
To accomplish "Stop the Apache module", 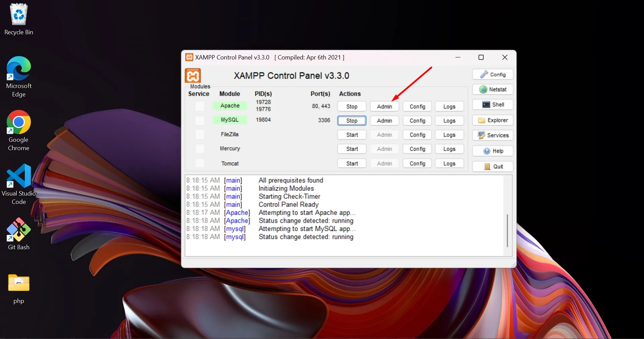I will tap(352, 107).
